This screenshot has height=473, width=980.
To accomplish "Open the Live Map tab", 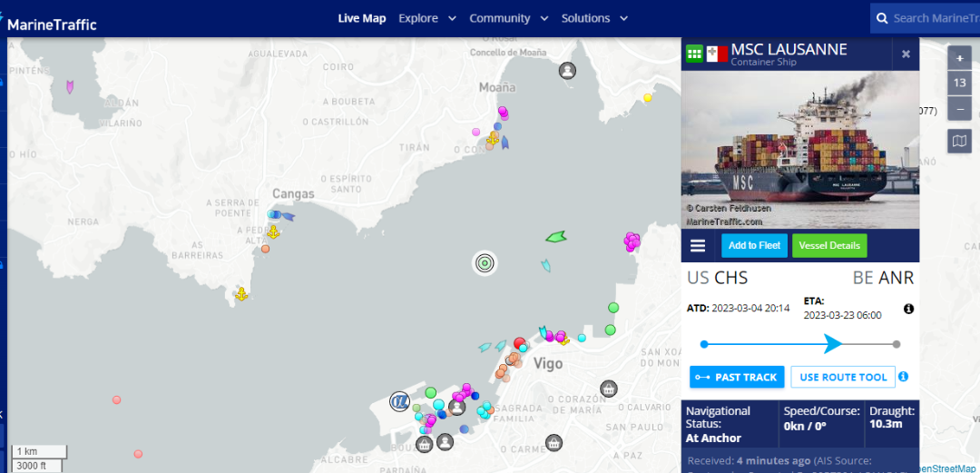I will 362,18.
